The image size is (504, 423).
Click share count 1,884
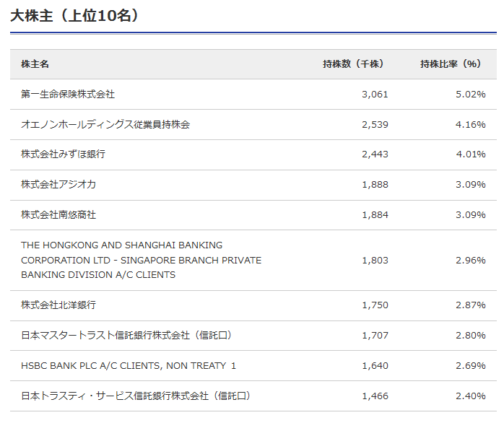click(x=375, y=214)
